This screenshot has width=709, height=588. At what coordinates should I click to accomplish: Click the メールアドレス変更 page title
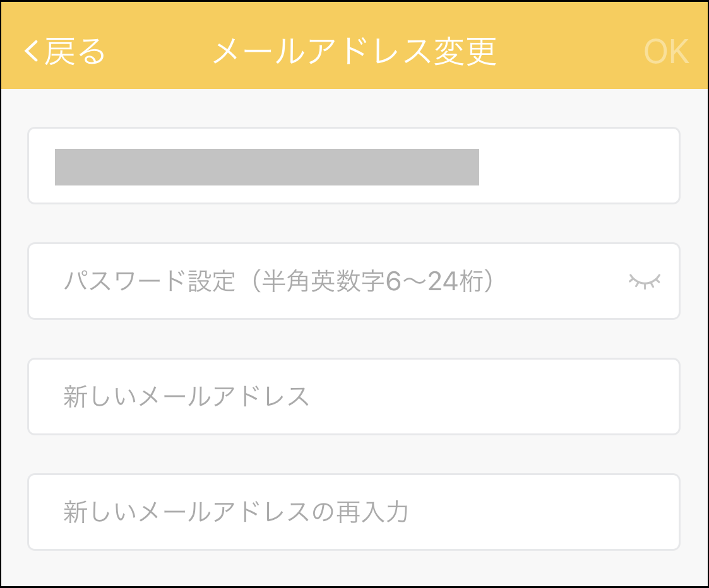(355, 52)
